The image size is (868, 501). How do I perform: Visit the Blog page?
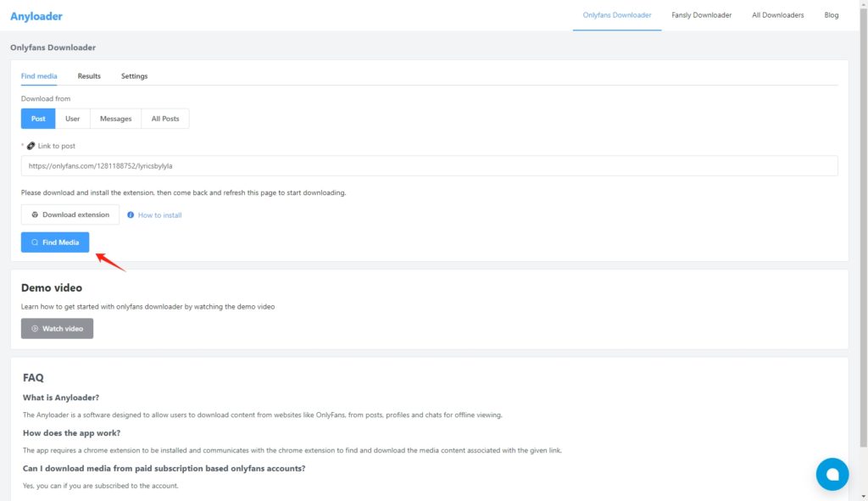click(x=832, y=15)
